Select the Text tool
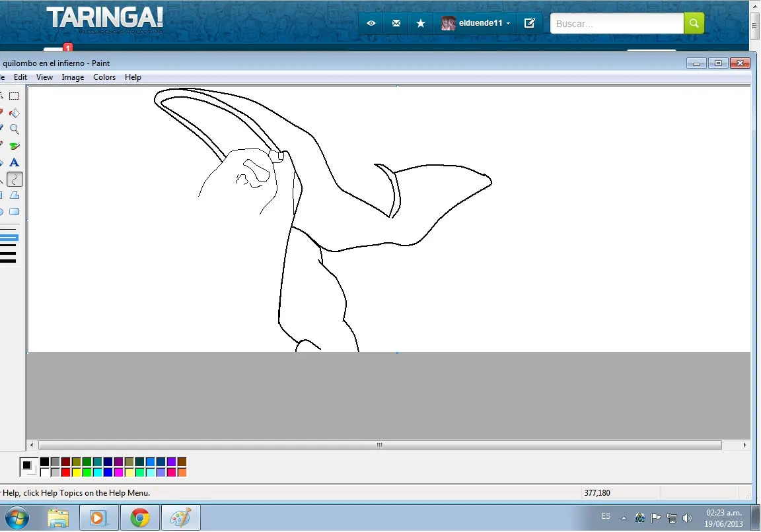 (14, 162)
